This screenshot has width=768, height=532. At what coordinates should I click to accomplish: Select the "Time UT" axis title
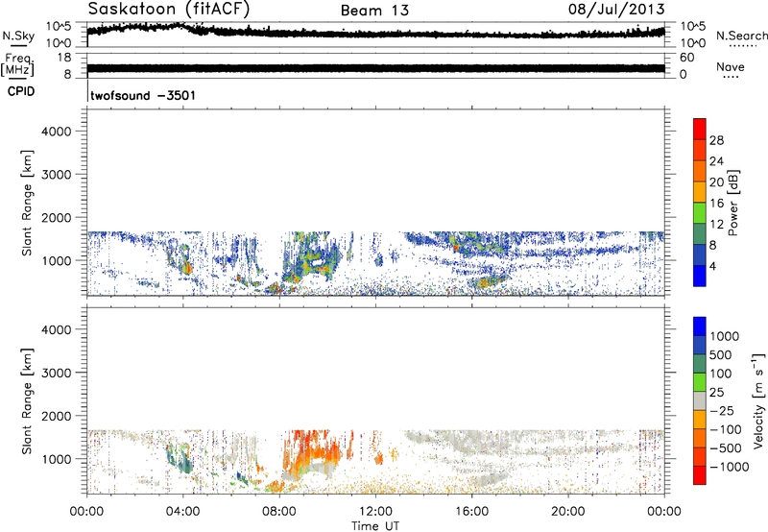pyautogui.click(x=375, y=526)
